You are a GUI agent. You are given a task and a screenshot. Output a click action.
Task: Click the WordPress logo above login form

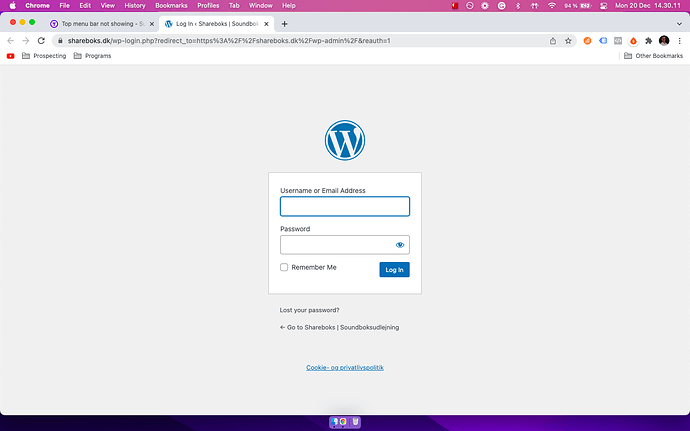pyautogui.click(x=345, y=140)
